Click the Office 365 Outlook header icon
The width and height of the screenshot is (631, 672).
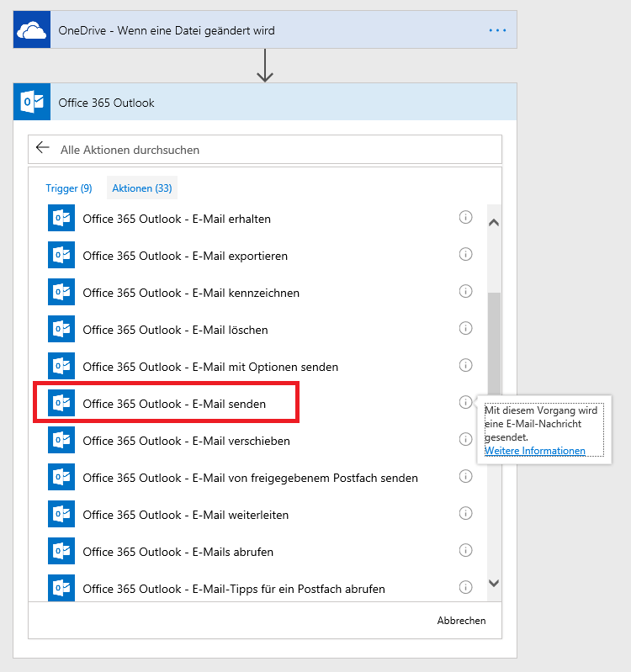(x=32, y=103)
